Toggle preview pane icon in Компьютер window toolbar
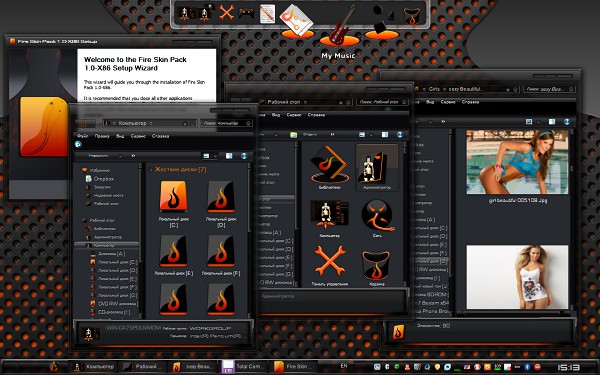The height and width of the screenshot is (375, 600). [x=229, y=156]
